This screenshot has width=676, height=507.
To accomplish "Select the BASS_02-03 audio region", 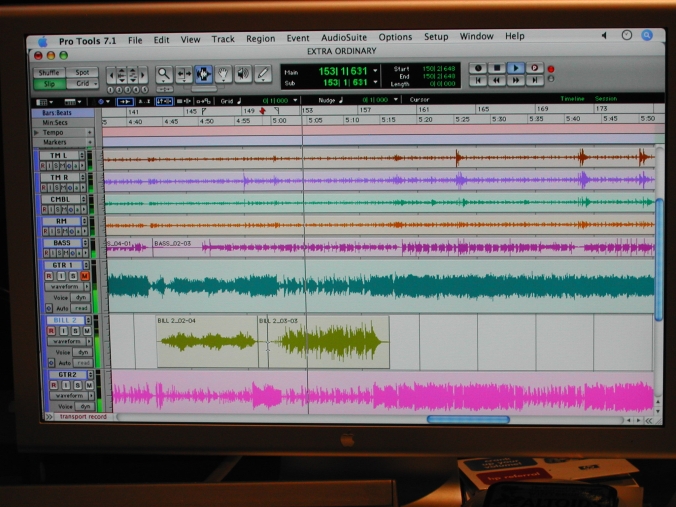I will 404,248.
